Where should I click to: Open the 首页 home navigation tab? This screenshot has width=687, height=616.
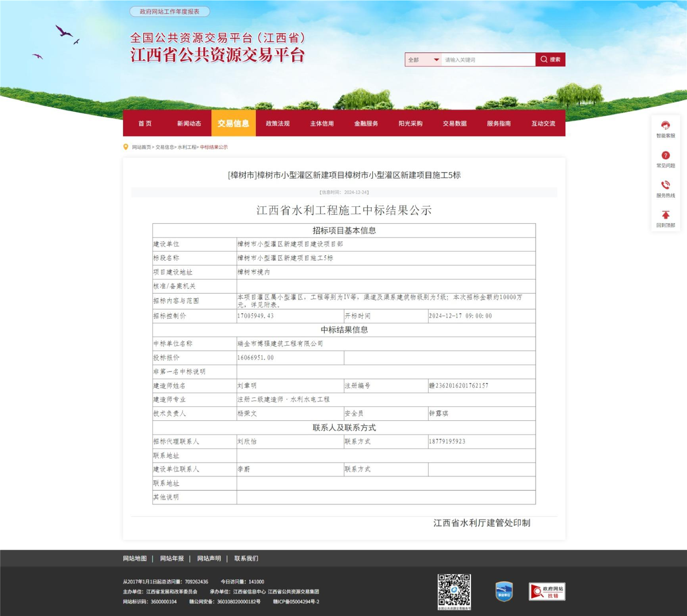(x=145, y=124)
